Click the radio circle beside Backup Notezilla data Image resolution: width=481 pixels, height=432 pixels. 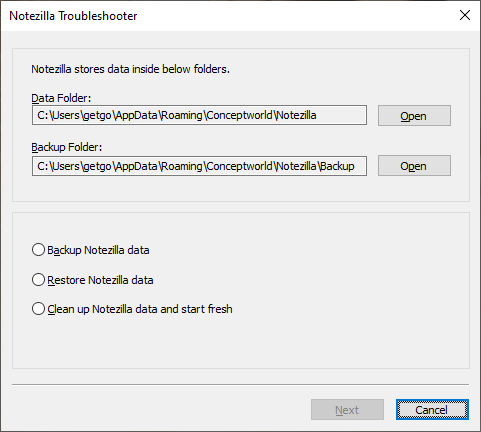pyautogui.click(x=38, y=250)
